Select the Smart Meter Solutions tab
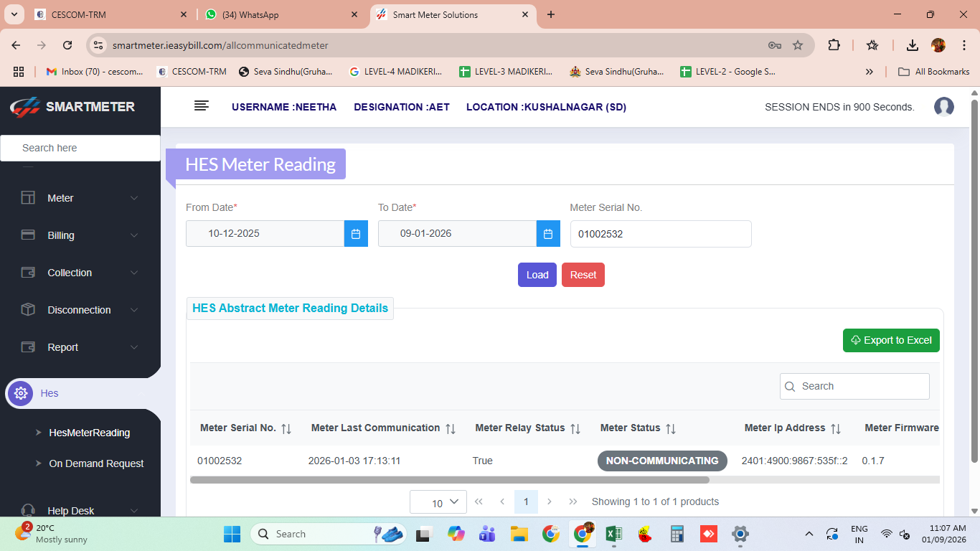This screenshot has width=980, height=551. 453,14
